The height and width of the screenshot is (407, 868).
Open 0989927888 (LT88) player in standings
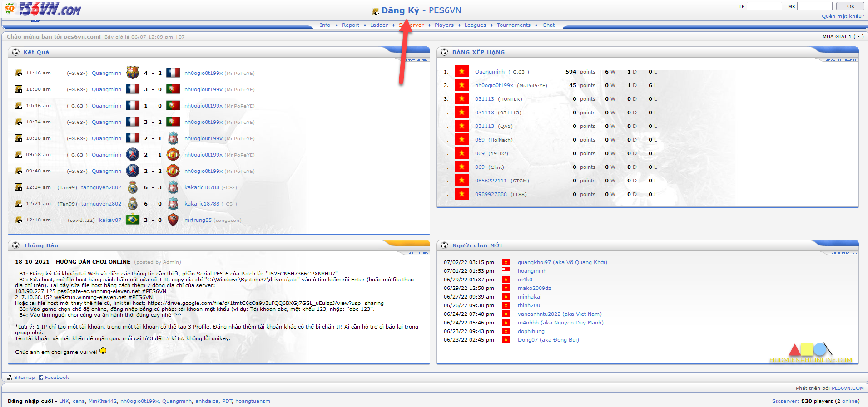491,194
